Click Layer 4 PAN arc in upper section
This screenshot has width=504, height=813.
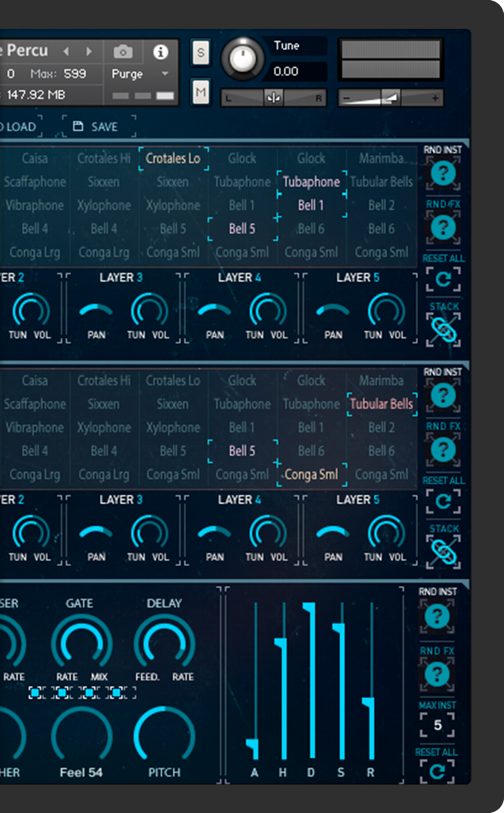(x=214, y=310)
